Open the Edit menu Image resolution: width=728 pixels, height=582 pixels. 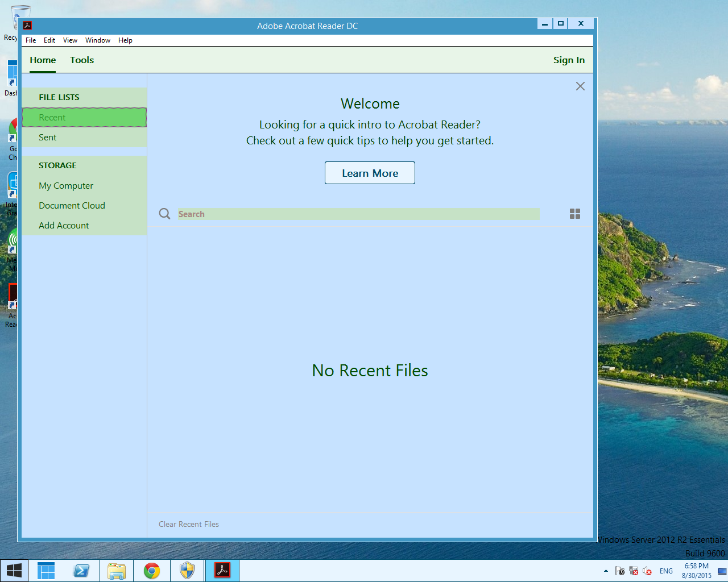coord(49,40)
